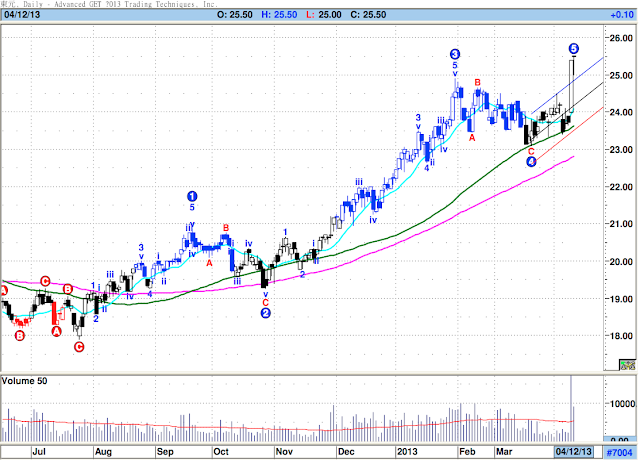
Task: Select the blue circled wave 2 label
Action: tap(265, 313)
